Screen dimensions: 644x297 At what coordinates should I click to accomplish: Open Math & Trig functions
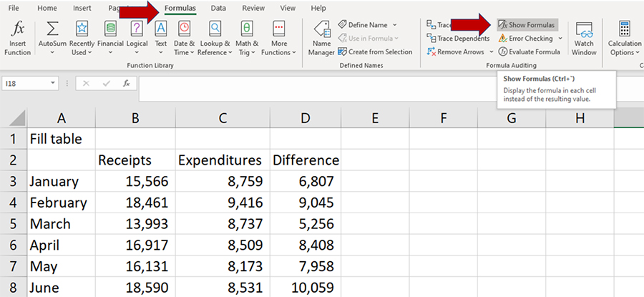[x=247, y=38]
